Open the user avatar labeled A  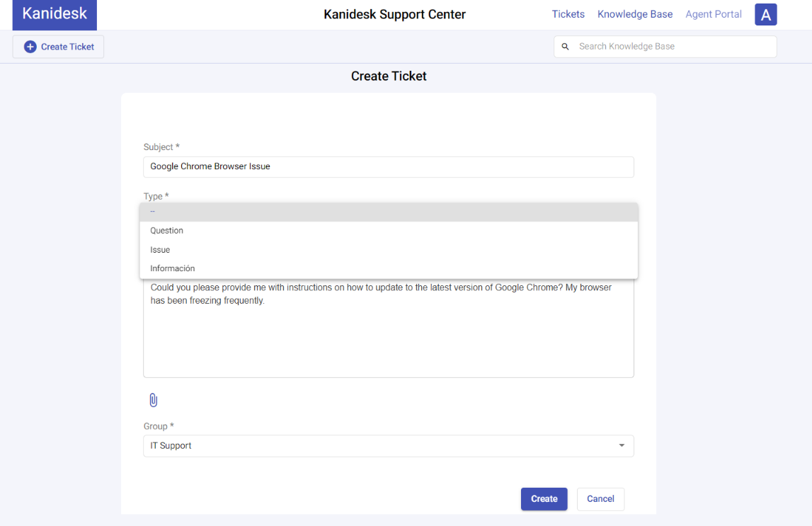click(765, 14)
